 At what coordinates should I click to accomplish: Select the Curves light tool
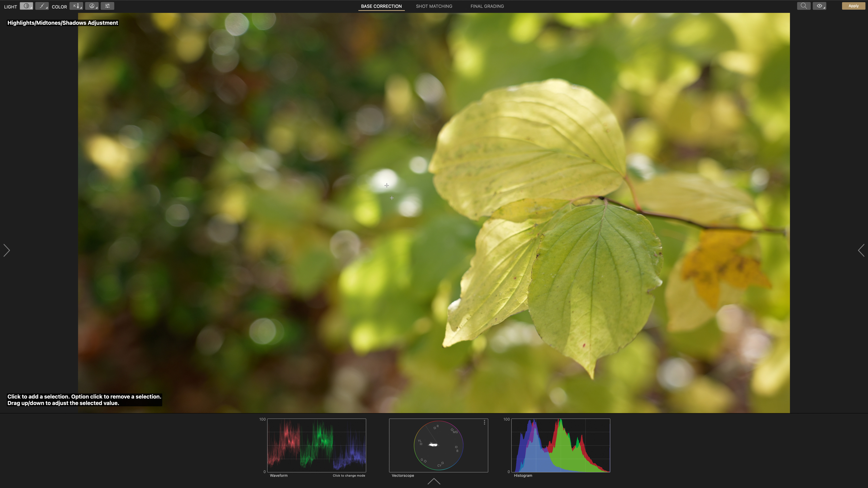click(42, 6)
